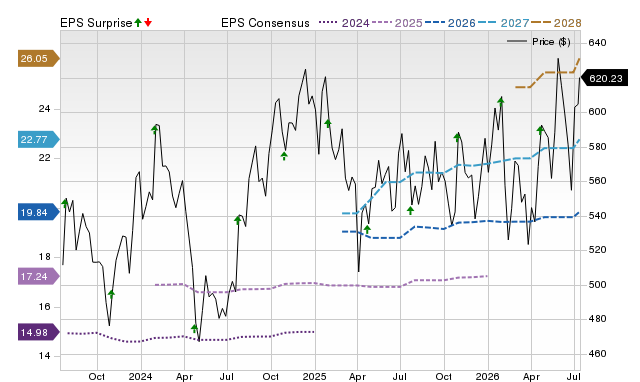Click the 19.84 EPS value tag
Image resolution: width=640 pixels, height=382 pixels.
38,213
